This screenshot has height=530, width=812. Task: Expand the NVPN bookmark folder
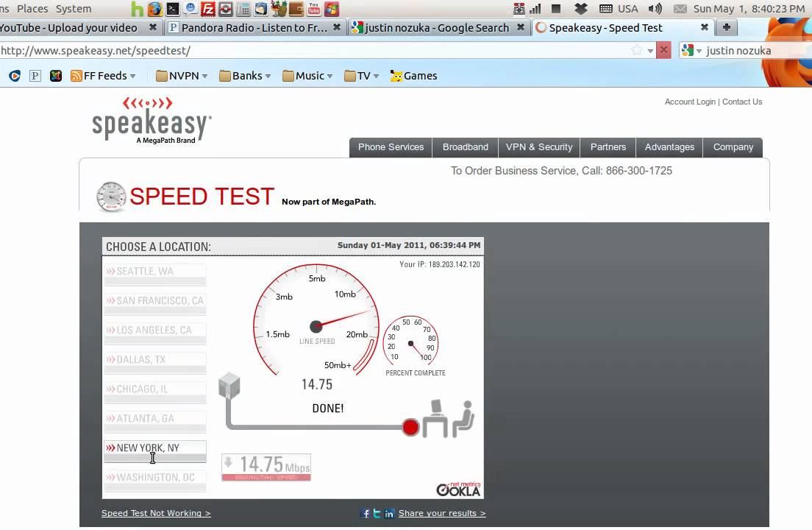[182, 76]
